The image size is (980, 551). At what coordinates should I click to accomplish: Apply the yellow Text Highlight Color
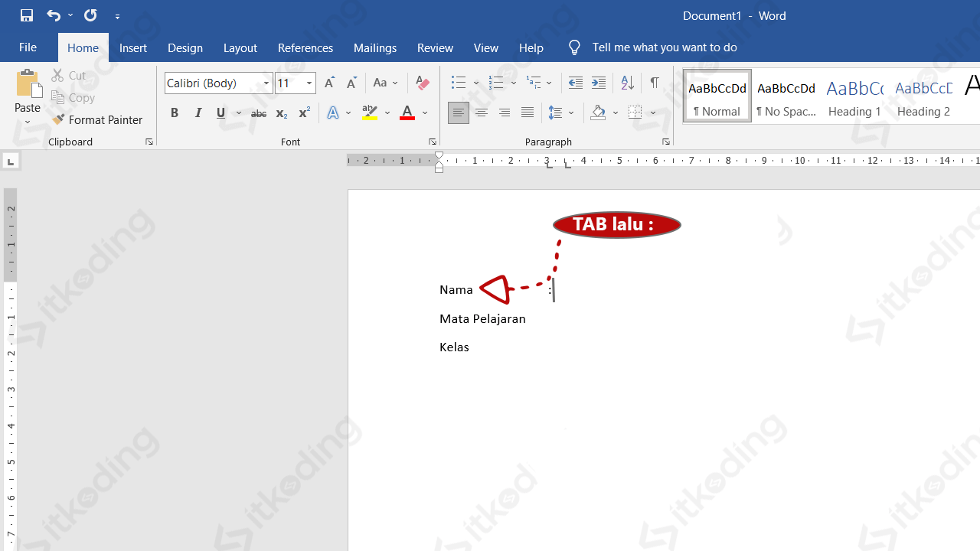pyautogui.click(x=370, y=113)
